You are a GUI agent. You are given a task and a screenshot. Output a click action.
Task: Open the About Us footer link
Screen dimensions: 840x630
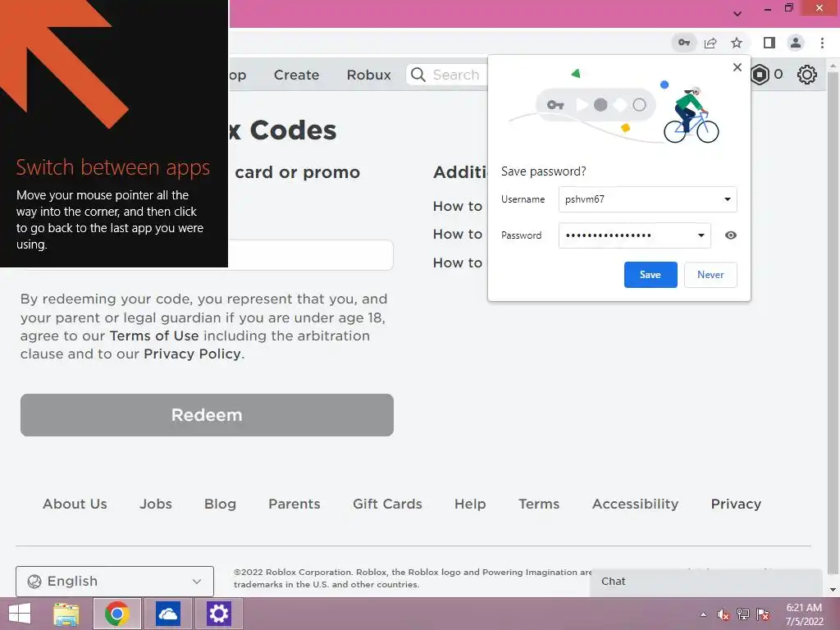(75, 504)
